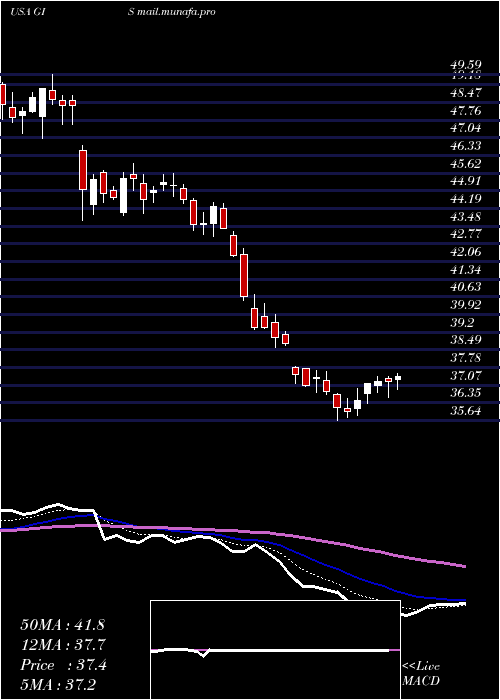Click the 45.62 price axis label
Image resolution: width=500 pixels, height=700 pixels.
click(x=466, y=164)
